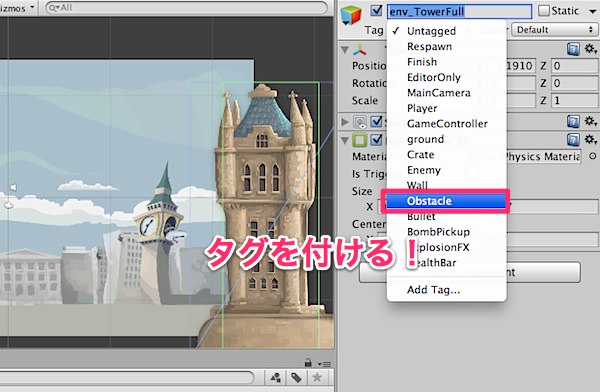The height and width of the screenshot is (392, 600).
Task: Toggle the Sprite Renderer enabled checkbox
Action: [377, 121]
